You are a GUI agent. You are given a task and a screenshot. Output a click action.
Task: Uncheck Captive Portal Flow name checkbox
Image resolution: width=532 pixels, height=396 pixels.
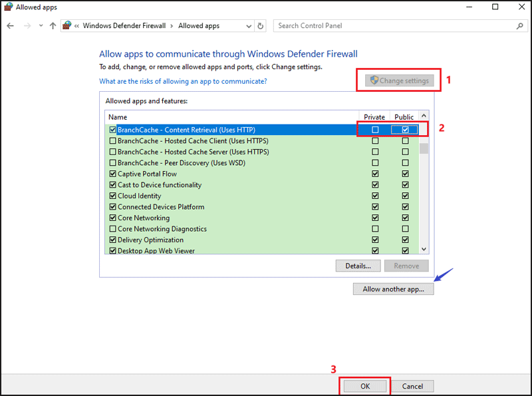(x=112, y=174)
